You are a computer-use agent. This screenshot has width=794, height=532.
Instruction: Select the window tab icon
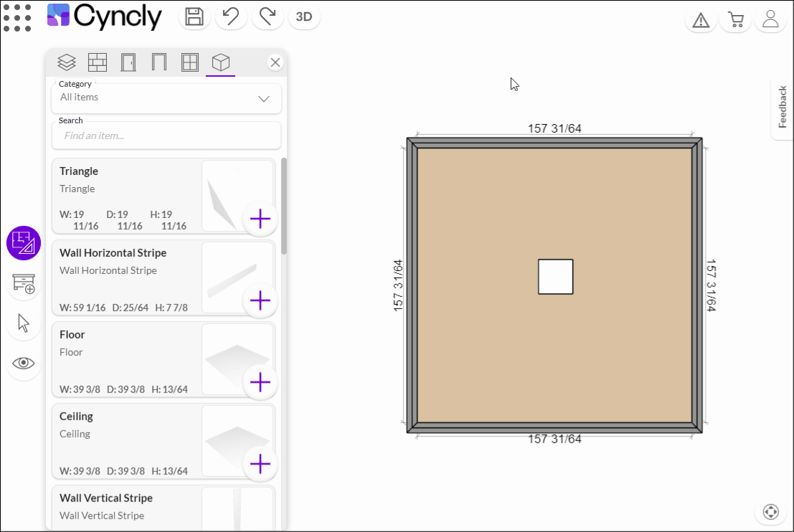coord(190,62)
